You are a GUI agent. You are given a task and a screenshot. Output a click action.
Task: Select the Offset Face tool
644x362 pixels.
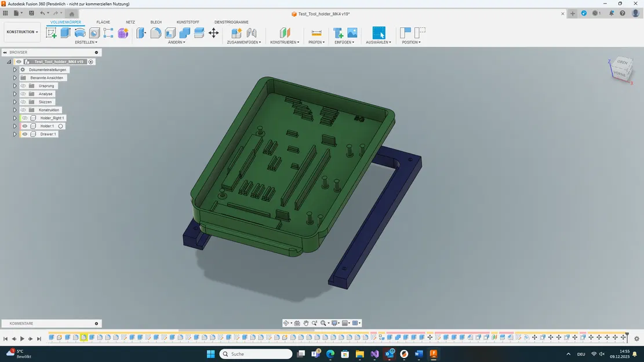pyautogui.click(x=199, y=33)
